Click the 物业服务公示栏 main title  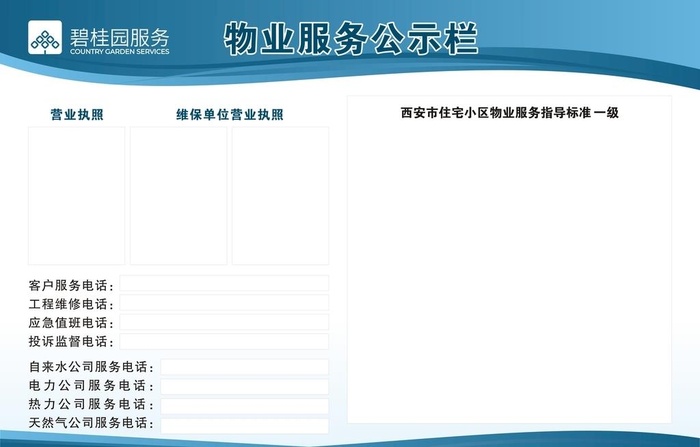pyautogui.click(x=351, y=39)
